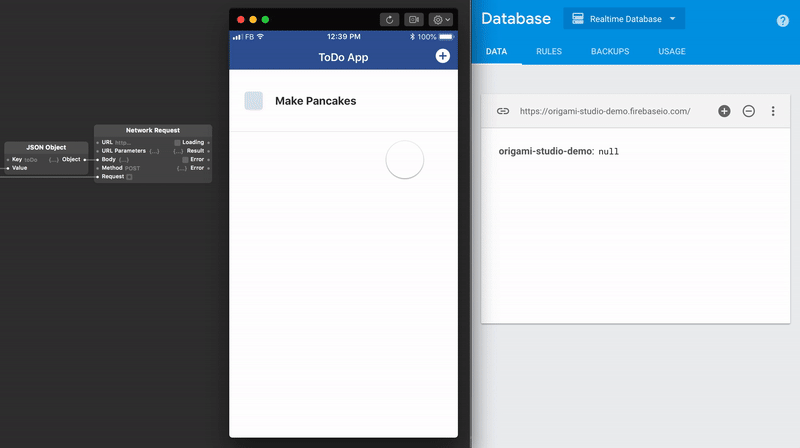Viewport: 800px width, 448px height.
Task: Click the origami-studio-demo firebaseio URL
Action: coord(605,111)
